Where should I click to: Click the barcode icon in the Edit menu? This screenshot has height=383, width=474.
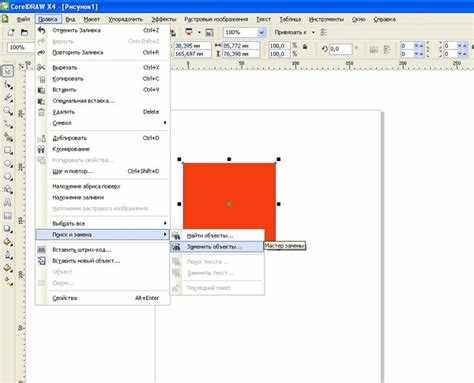tap(41, 250)
